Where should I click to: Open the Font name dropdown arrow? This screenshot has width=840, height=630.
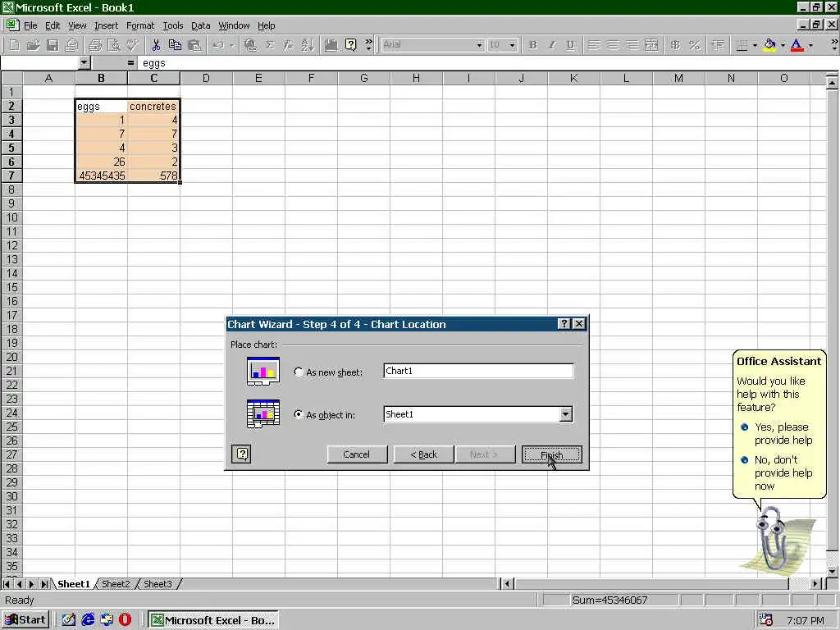click(479, 46)
